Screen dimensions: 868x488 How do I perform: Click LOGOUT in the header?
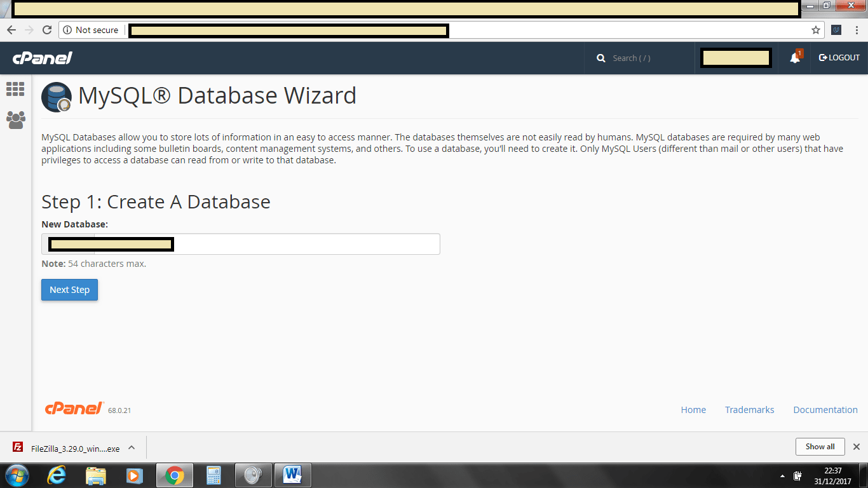(x=839, y=58)
